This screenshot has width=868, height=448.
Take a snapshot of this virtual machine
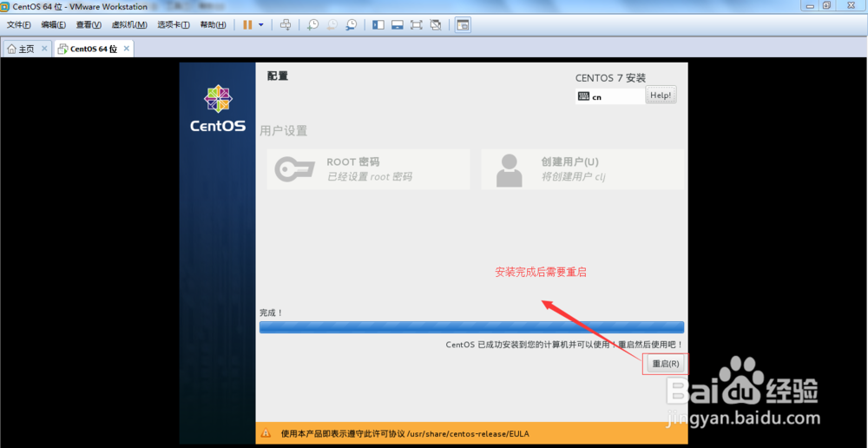(x=313, y=25)
